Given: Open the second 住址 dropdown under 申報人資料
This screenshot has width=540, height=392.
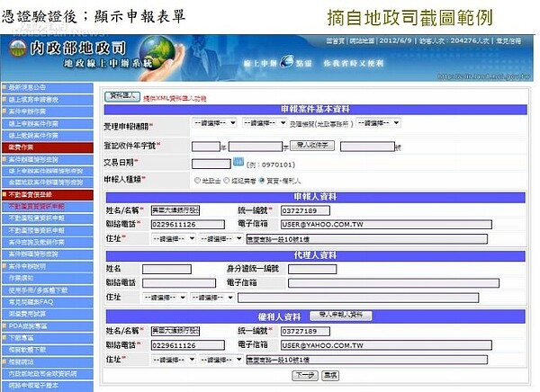Looking at the screenshot, I should (221, 238).
